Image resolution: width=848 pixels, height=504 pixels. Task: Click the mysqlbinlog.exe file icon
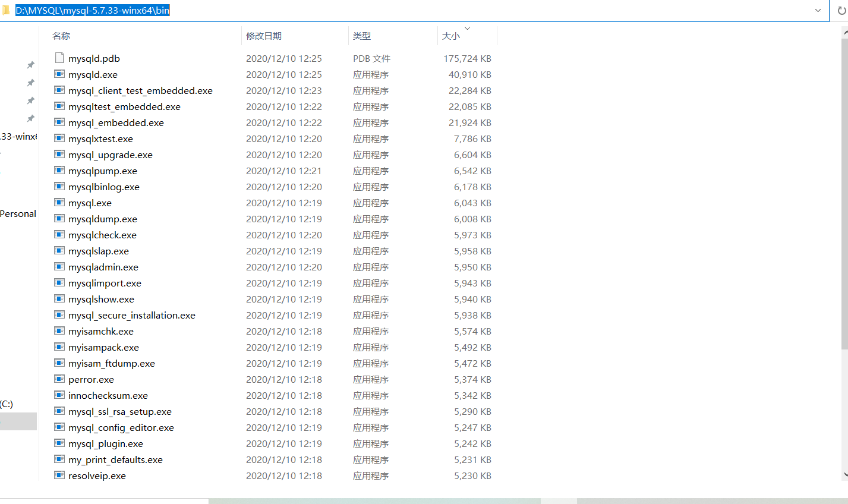(x=59, y=186)
